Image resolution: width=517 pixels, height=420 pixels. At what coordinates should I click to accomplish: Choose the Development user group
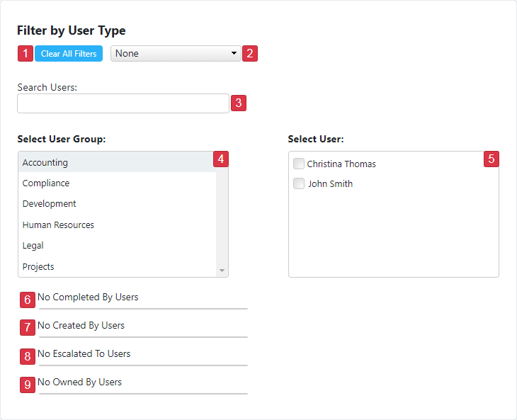coord(117,204)
